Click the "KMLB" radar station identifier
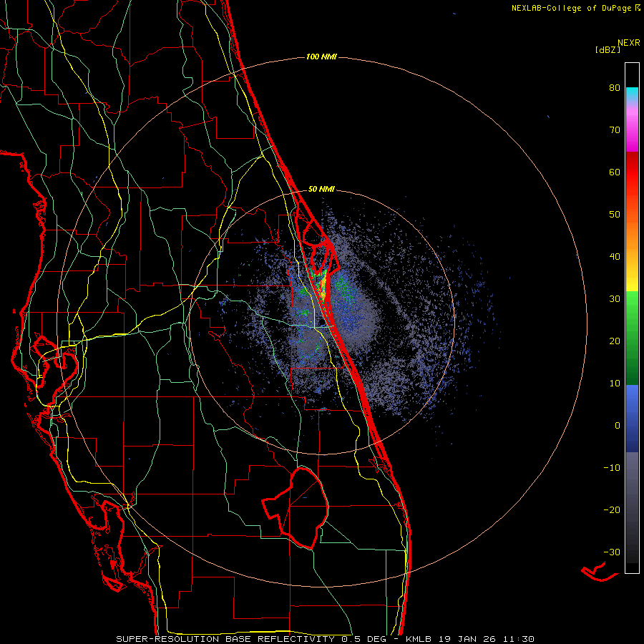644x644 pixels. click(x=419, y=639)
